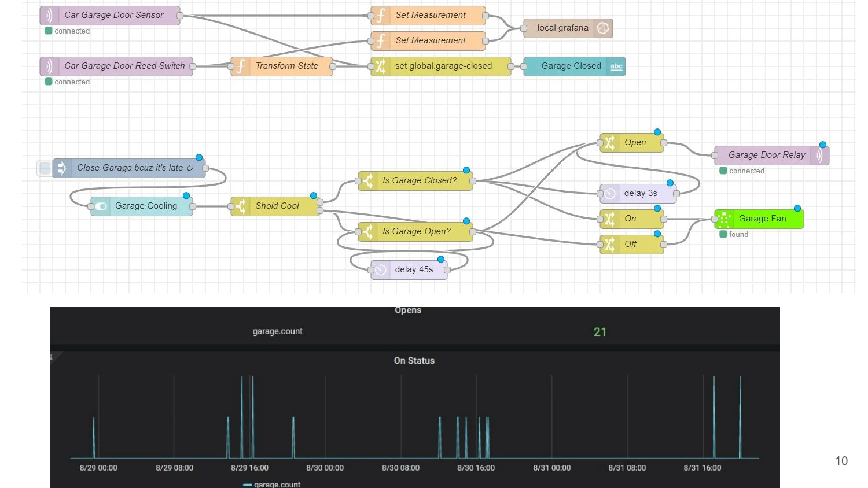
Task: Select the Is Garage Open? node
Action: click(415, 232)
